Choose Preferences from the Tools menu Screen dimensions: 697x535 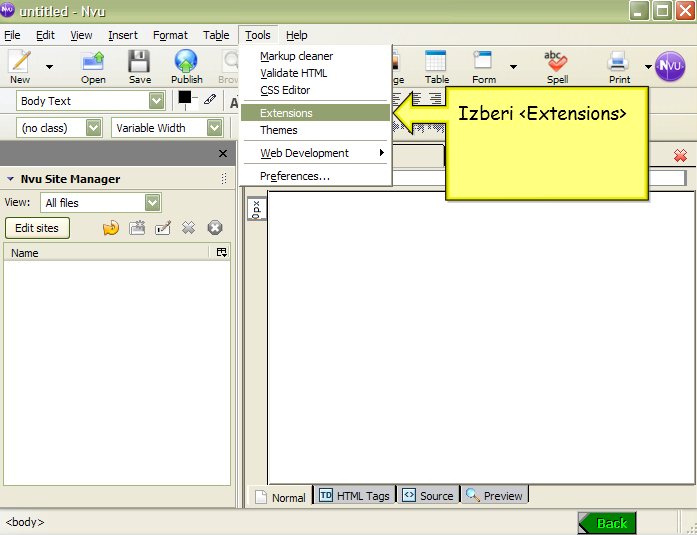pyautogui.click(x=295, y=176)
